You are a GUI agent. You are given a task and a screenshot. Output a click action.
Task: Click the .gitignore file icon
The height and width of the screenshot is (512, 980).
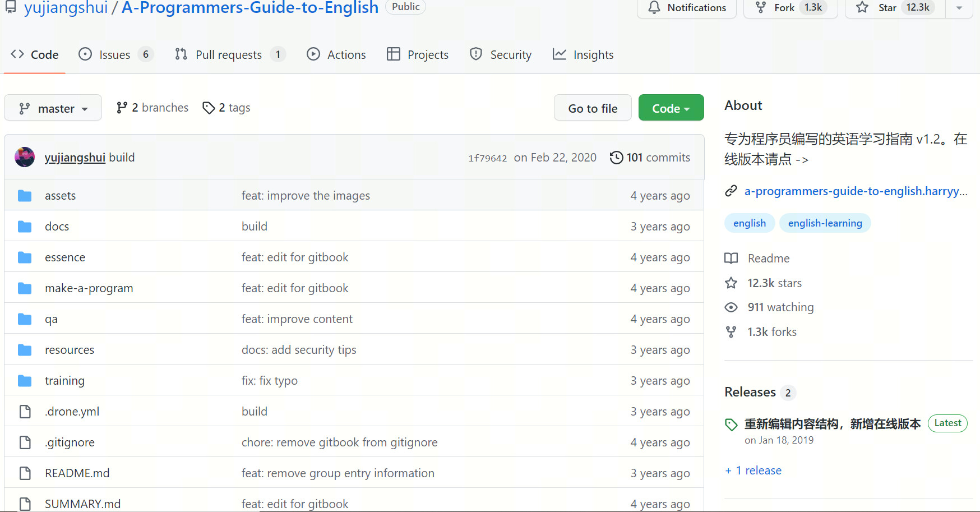click(x=25, y=442)
